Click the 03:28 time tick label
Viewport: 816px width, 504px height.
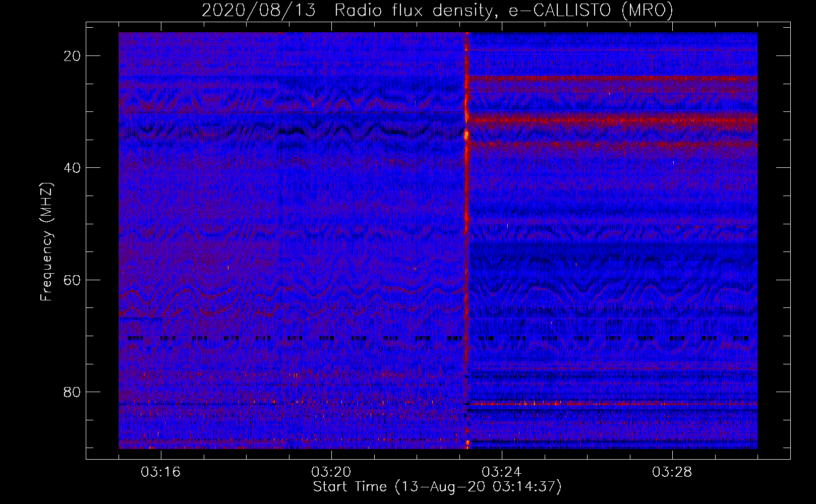pyautogui.click(x=672, y=472)
